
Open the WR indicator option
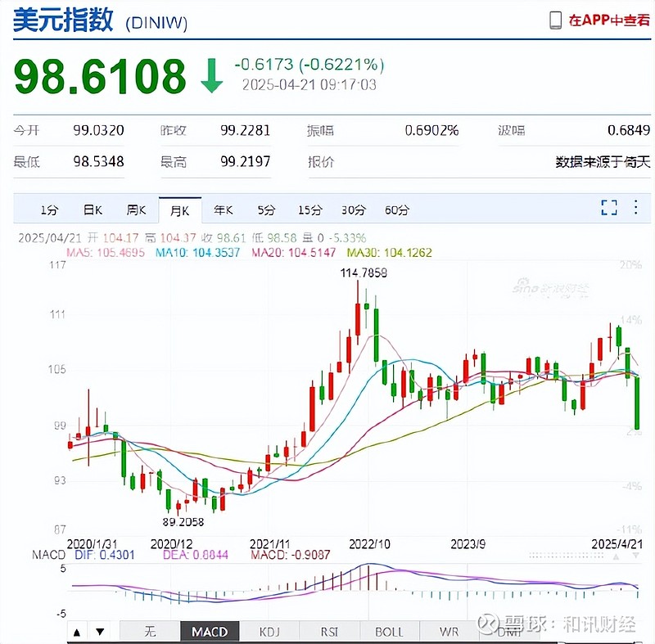447,631
